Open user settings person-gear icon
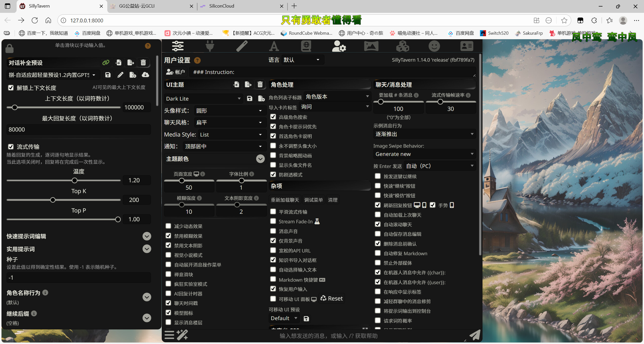 coord(339,46)
